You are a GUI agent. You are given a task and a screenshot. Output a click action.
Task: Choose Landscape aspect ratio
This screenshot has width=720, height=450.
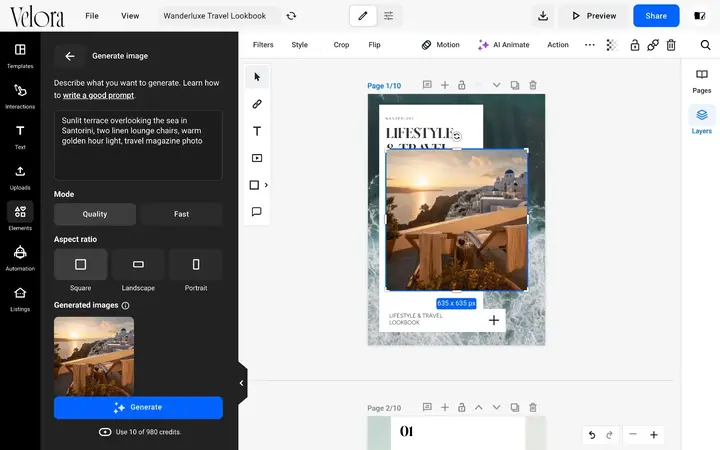138,264
